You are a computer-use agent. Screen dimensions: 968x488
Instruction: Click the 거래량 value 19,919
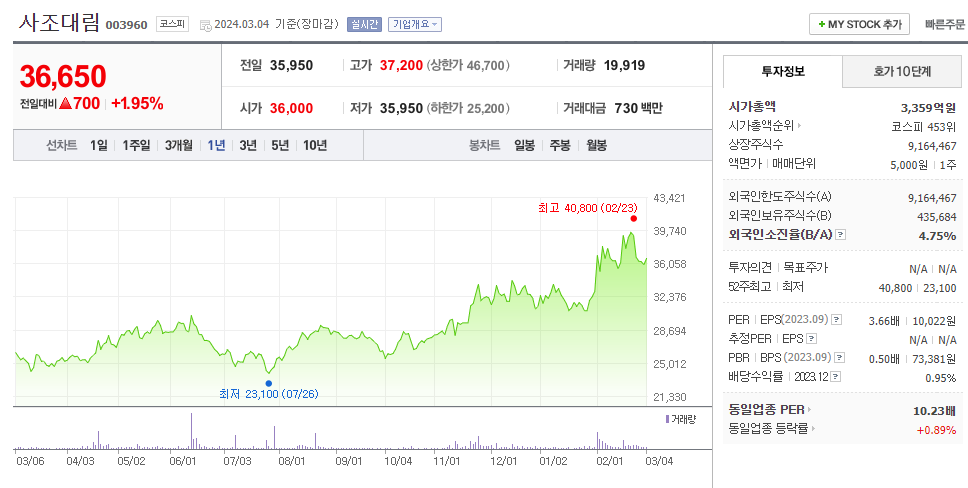click(624, 65)
